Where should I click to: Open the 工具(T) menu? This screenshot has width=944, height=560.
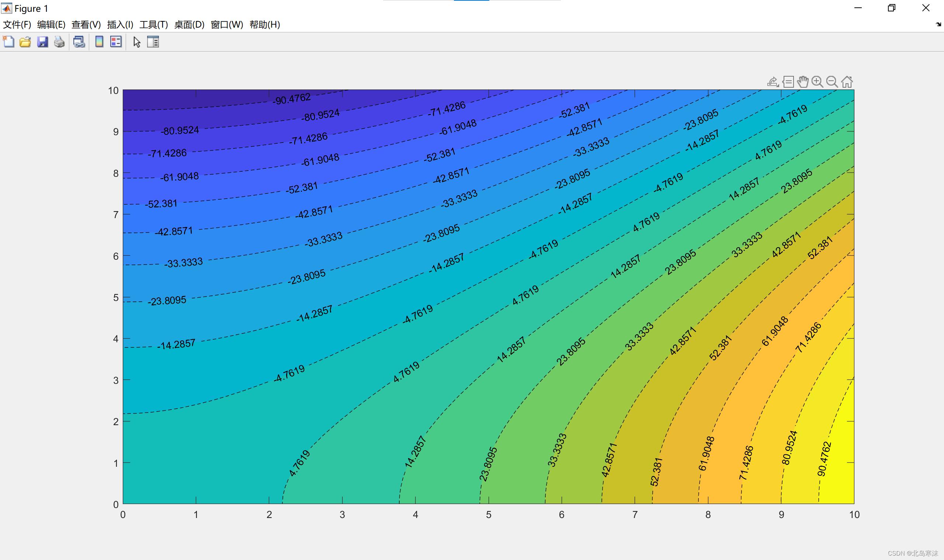tap(153, 25)
